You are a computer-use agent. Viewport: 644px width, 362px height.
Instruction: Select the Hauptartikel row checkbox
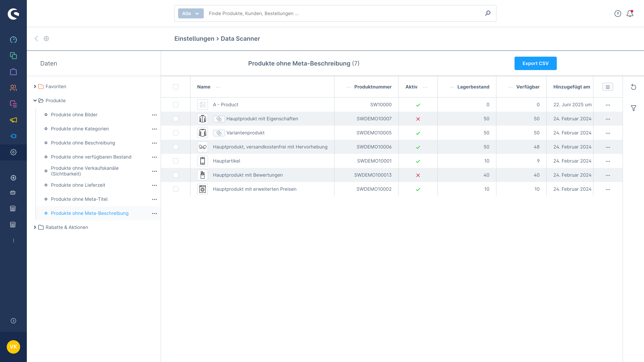[x=176, y=161]
